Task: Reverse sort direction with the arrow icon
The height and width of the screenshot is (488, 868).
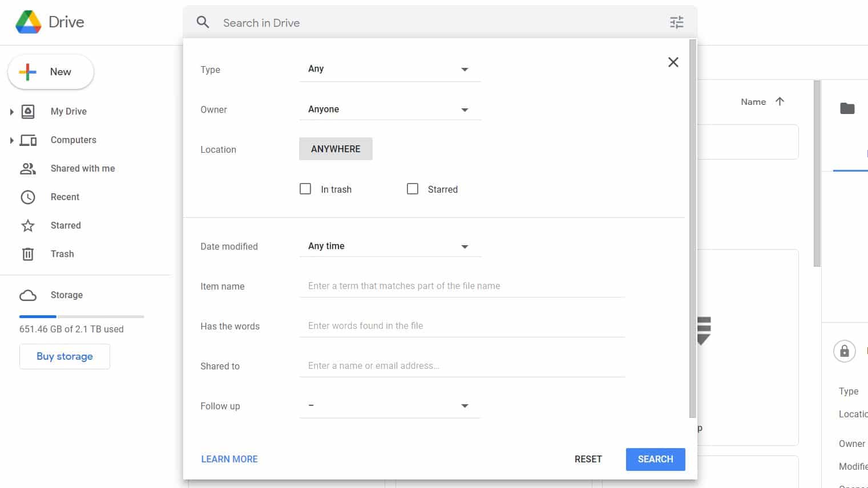Action: click(780, 101)
